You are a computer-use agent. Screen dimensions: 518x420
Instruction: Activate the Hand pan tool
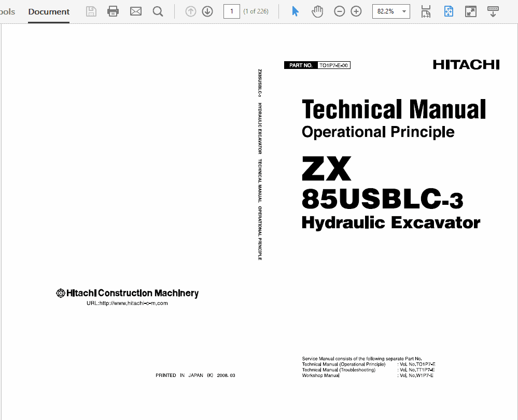(317, 11)
